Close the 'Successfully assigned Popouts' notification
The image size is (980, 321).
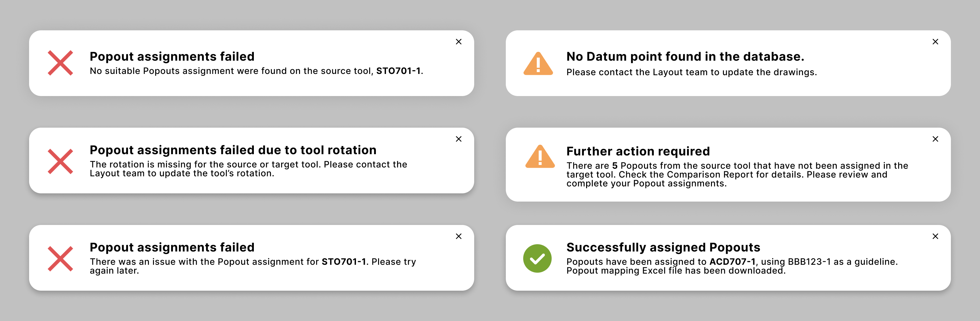[x=935, y=237]
